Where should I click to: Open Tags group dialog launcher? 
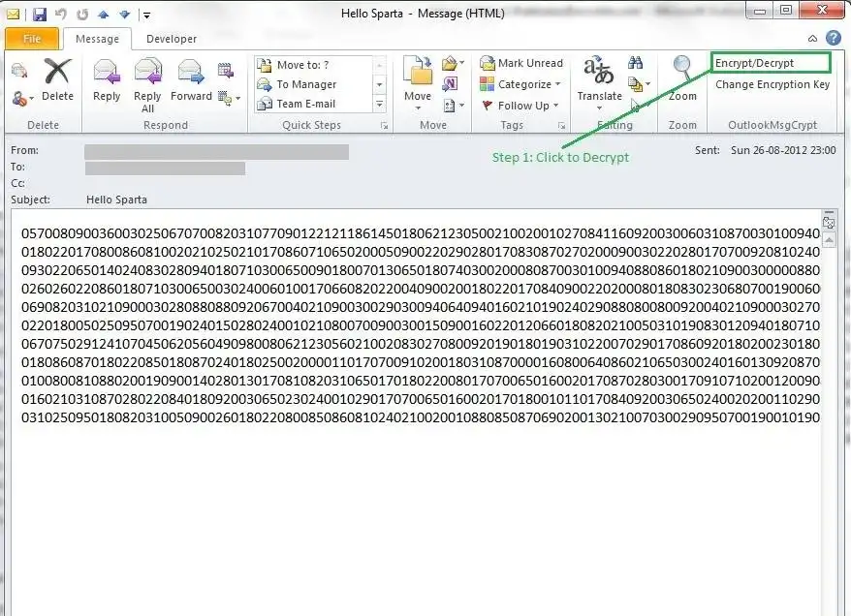pyautogui.click(x=562, y=126)
